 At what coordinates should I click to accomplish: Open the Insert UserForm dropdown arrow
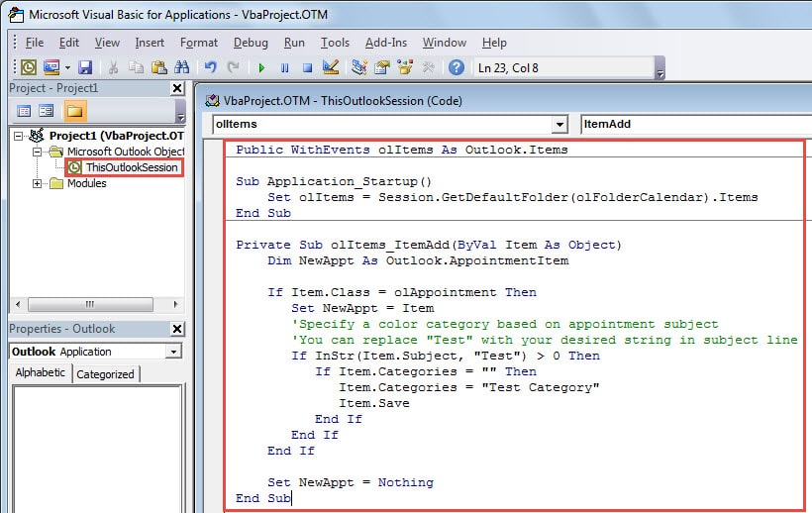click(67, 67)
